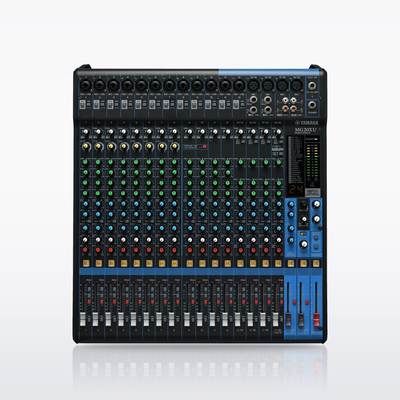Click the right red RCA input jack
This screenshot has height=400, width=400.
click(x=293, y=108)
